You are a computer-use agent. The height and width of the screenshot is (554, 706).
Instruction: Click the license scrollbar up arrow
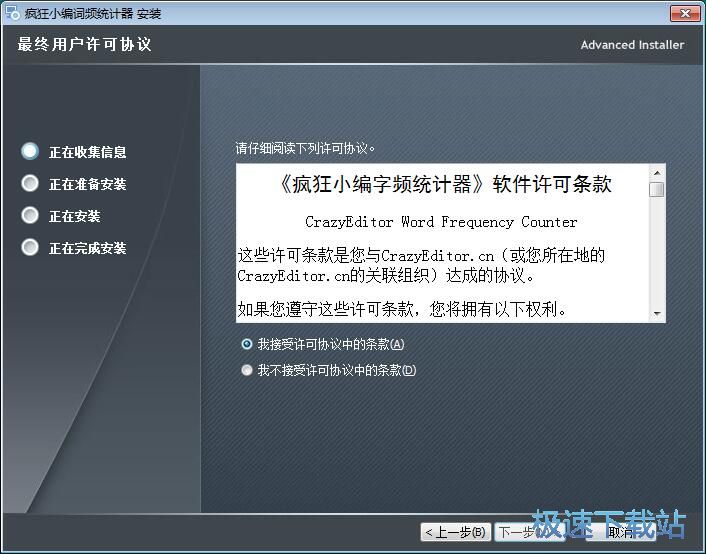(x=657, y=173)
